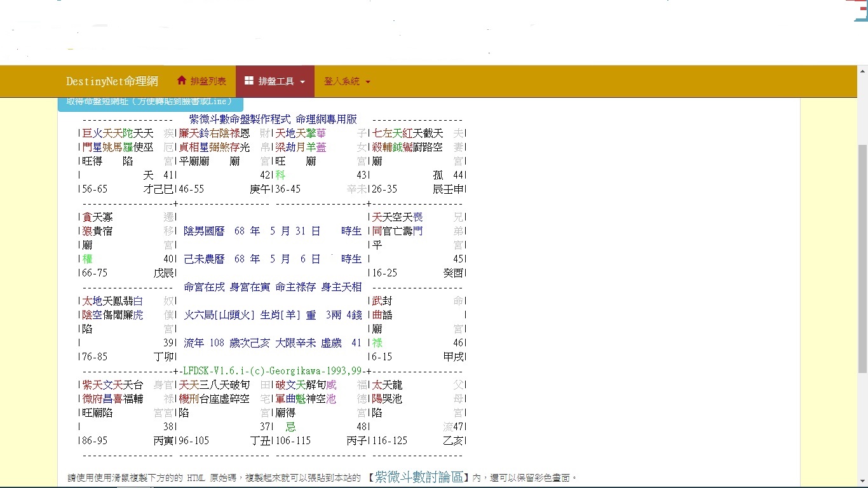Expand the 排盤工具 dropdown caret
This screenshot has height=488, width=868.
click(302, 82)
